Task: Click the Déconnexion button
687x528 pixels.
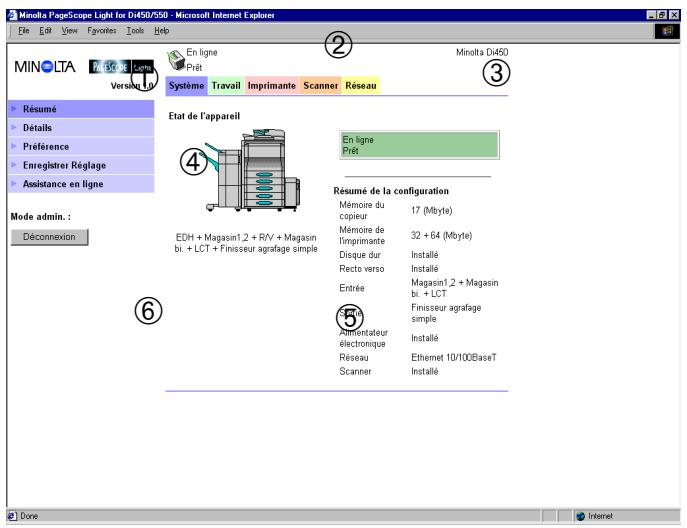Action: (x=50, y=237)
